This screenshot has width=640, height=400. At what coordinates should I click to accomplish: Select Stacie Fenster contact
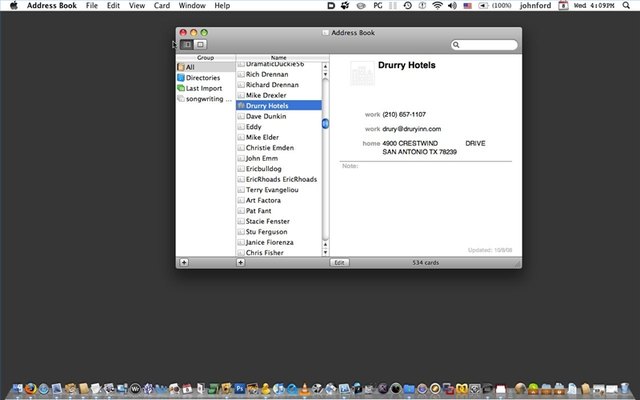(x=279, y=221)
